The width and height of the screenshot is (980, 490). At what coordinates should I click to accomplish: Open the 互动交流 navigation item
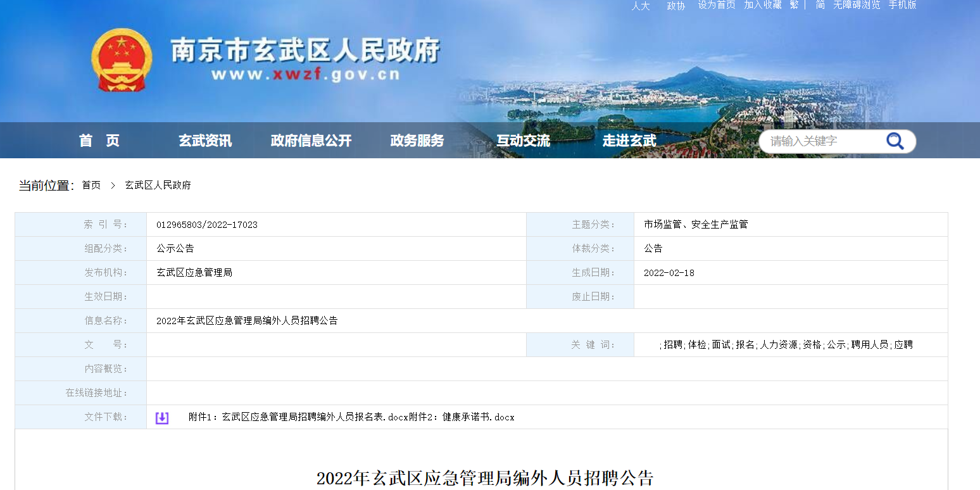tap(523, 141)
